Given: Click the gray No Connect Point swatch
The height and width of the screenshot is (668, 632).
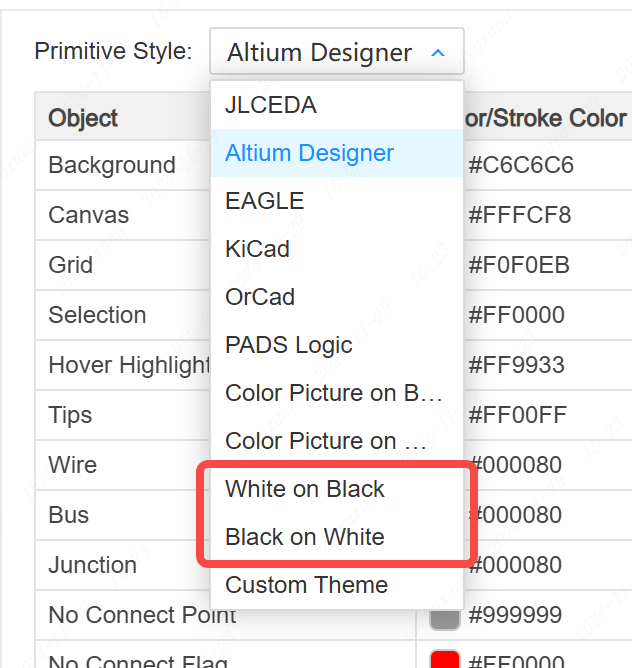Looking at the screenshot, I should click(444, 615).
